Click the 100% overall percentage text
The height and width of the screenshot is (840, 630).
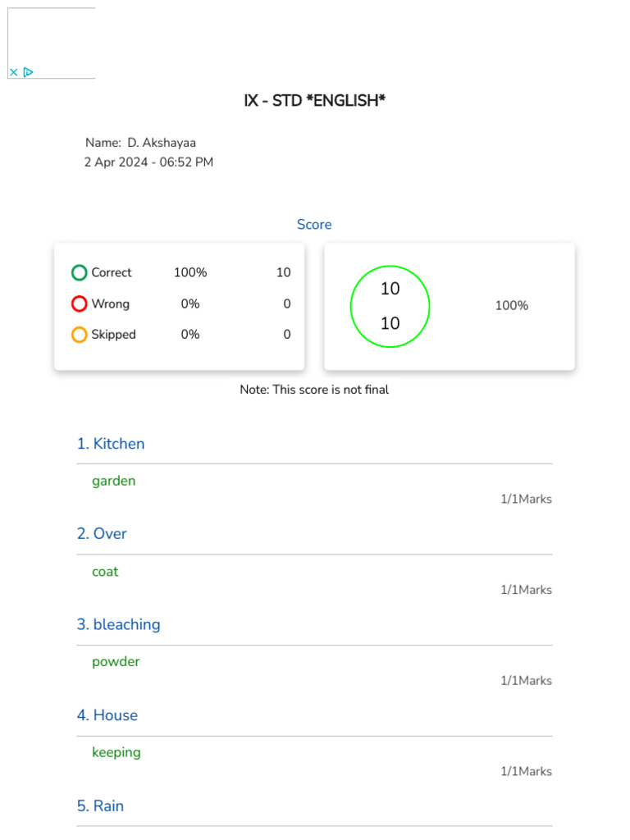(x=511, y=306)
